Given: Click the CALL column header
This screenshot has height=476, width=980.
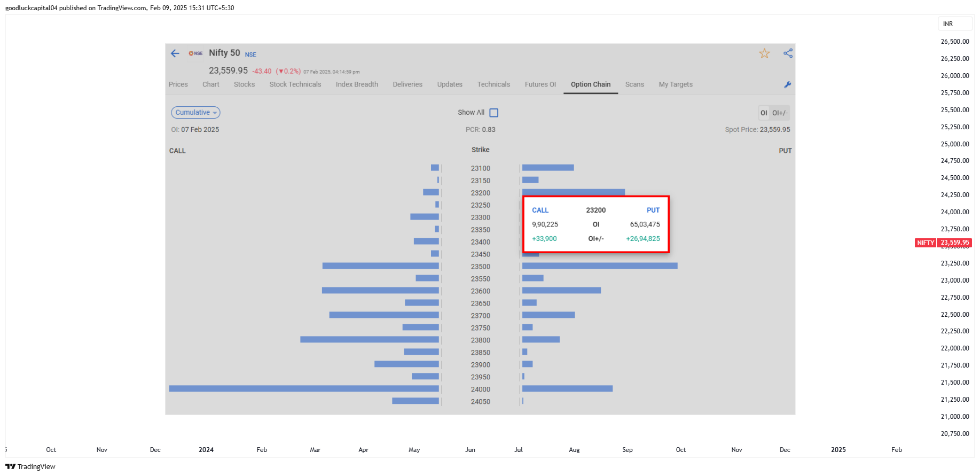Looking at the screenshot, I should [177, 151].
